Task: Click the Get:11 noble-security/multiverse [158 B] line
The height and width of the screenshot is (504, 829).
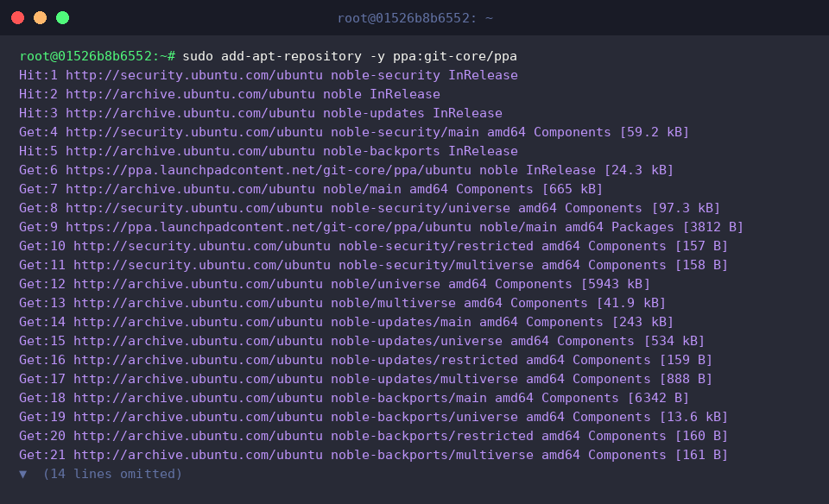Action: tap(373, 265)
